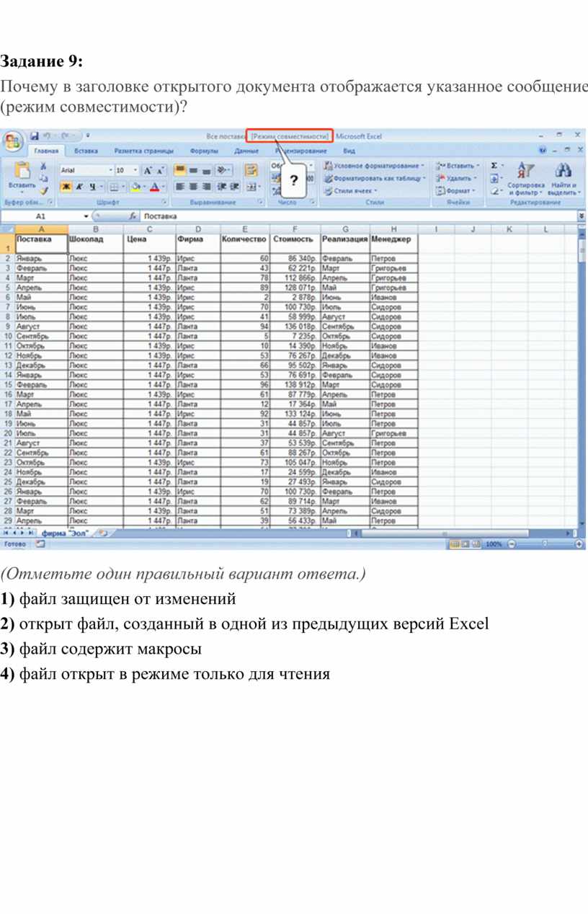
Task: Click the AutoSum sigma button
Action: pyautogui.click(x=495, y=166)
